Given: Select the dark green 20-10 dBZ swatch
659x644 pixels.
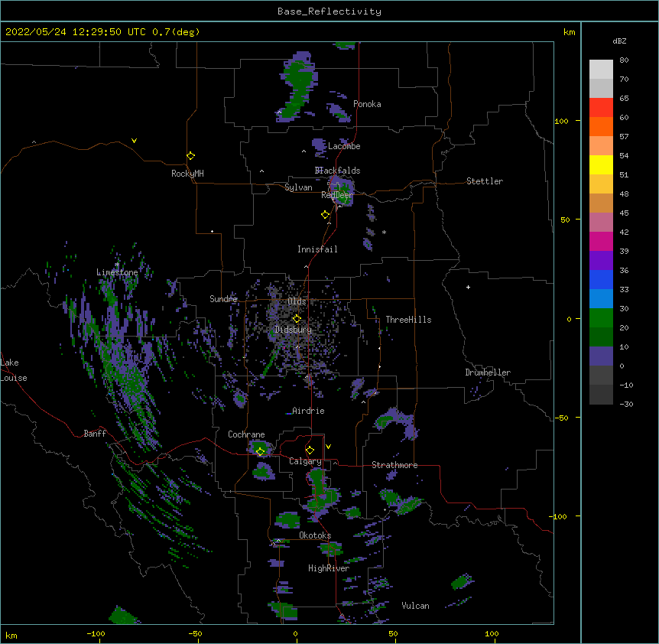Looking at the screenshot, I should pyautogui.click(x=601, y=337).
